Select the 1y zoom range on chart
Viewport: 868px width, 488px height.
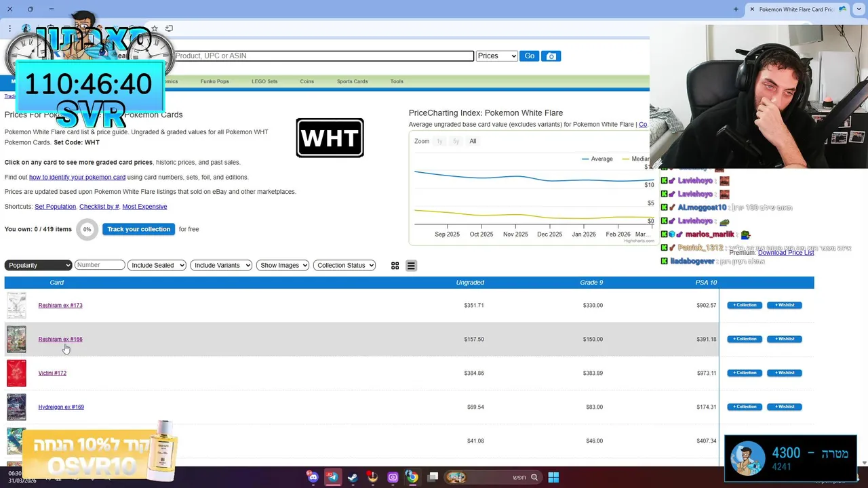439,141
